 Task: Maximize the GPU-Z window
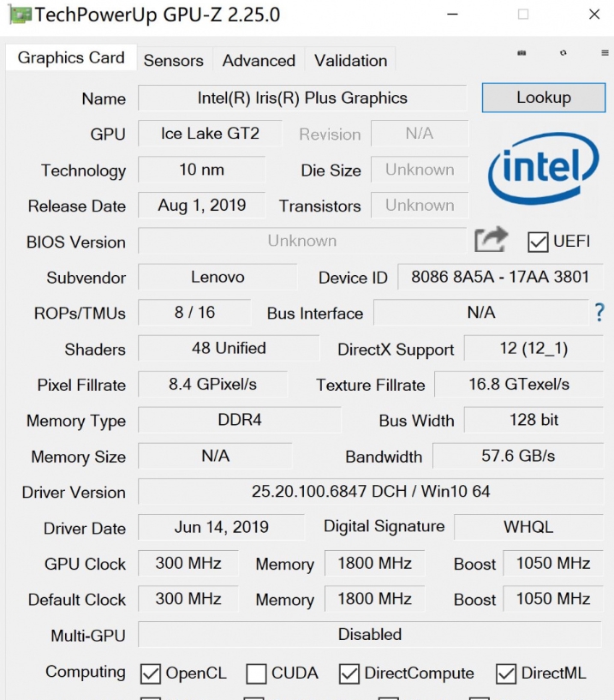pyautogui.click(x=523, y=15)
